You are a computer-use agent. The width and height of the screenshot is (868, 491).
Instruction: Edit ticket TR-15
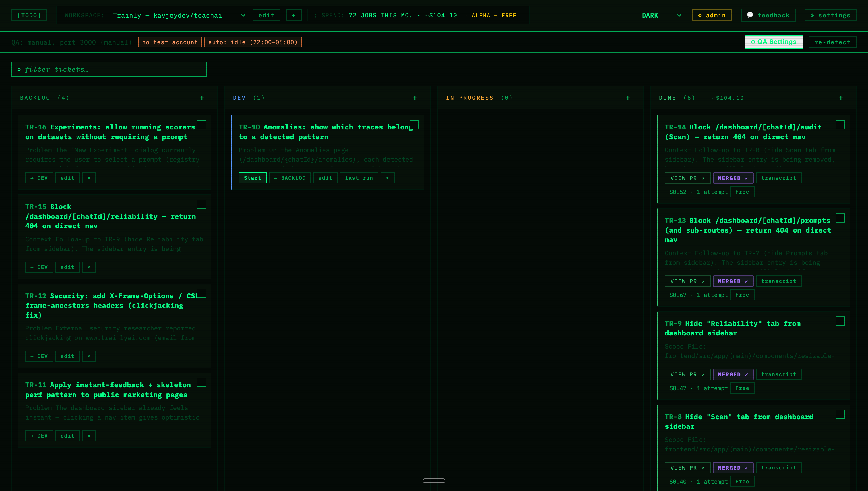point(68,267)
